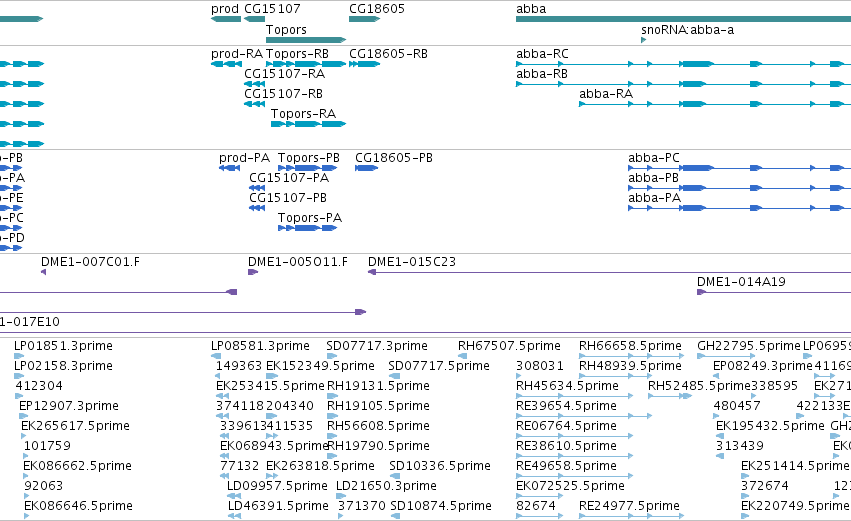The width and height of the screenshot is (851, 521).
Task: Click the EK086662.5prime EST label
Action: point(77,466)
